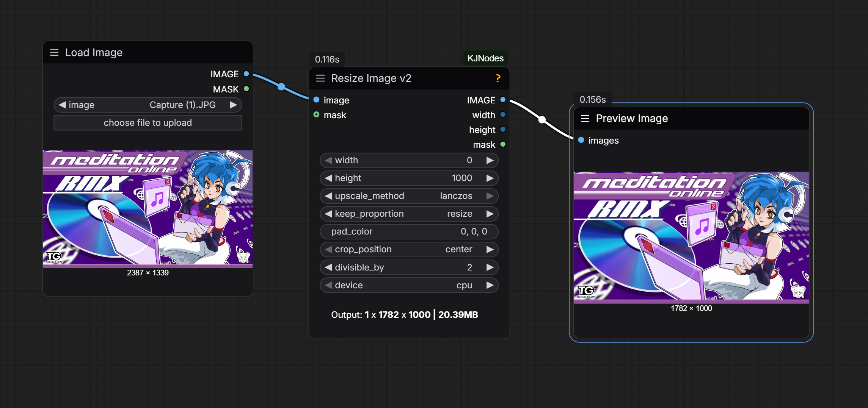This screenshot has height=408, width=868.
Task: Select previous image file with left arrow
Action: [x=62, y=105]
